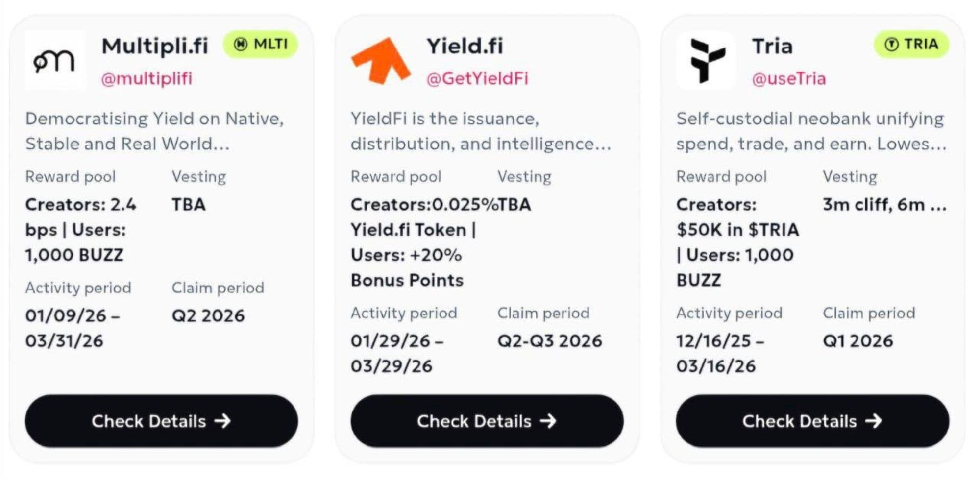Open the @GetYieldFi handle link
Screen dimensions: 980x483
(477, 78)
